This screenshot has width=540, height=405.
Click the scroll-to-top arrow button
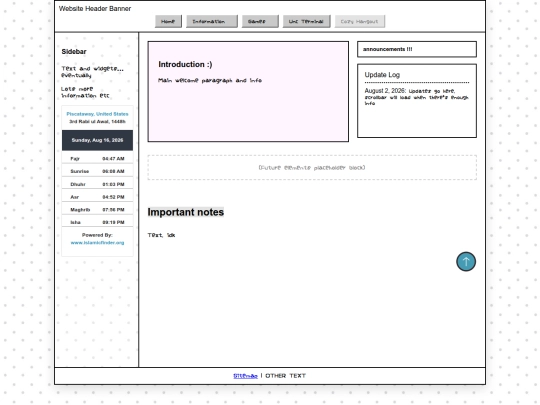point(466,262)
